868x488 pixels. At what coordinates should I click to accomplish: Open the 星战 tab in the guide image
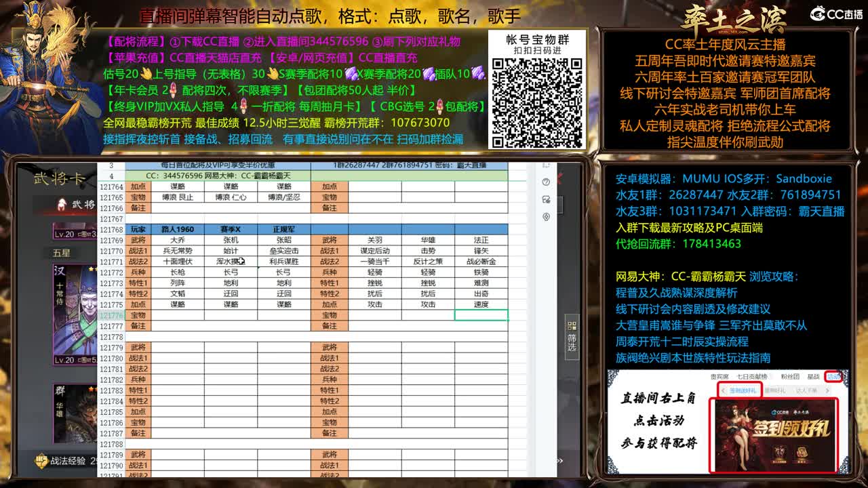(x=813, y=376)
